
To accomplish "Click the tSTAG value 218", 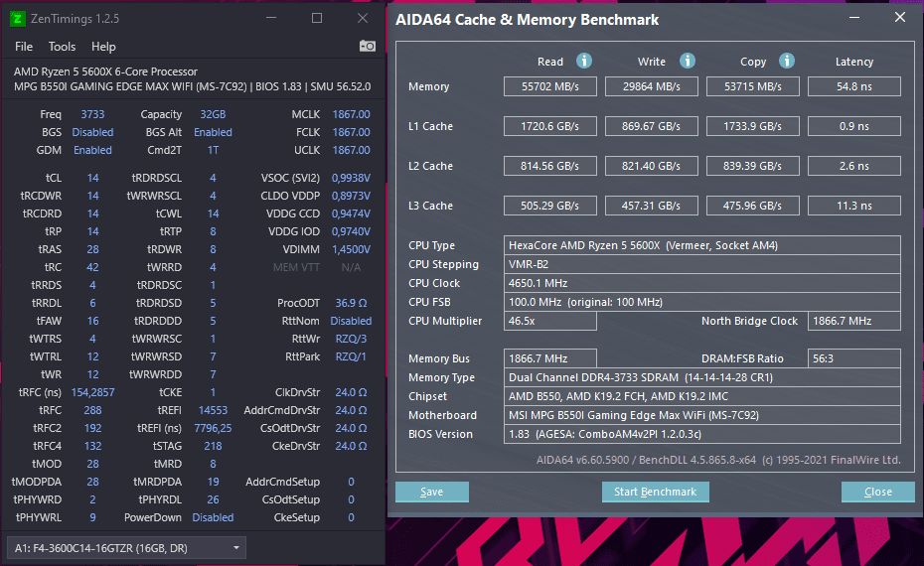I will 213,446.
